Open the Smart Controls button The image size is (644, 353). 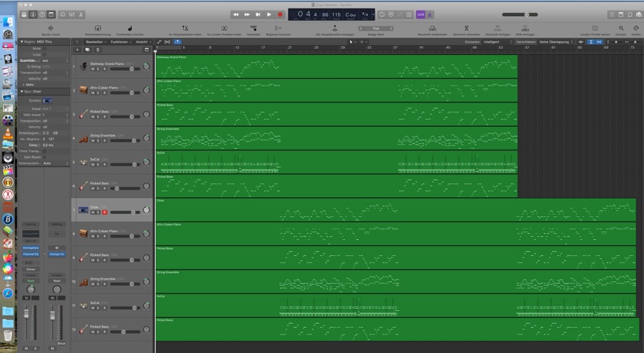pos(63,15)
